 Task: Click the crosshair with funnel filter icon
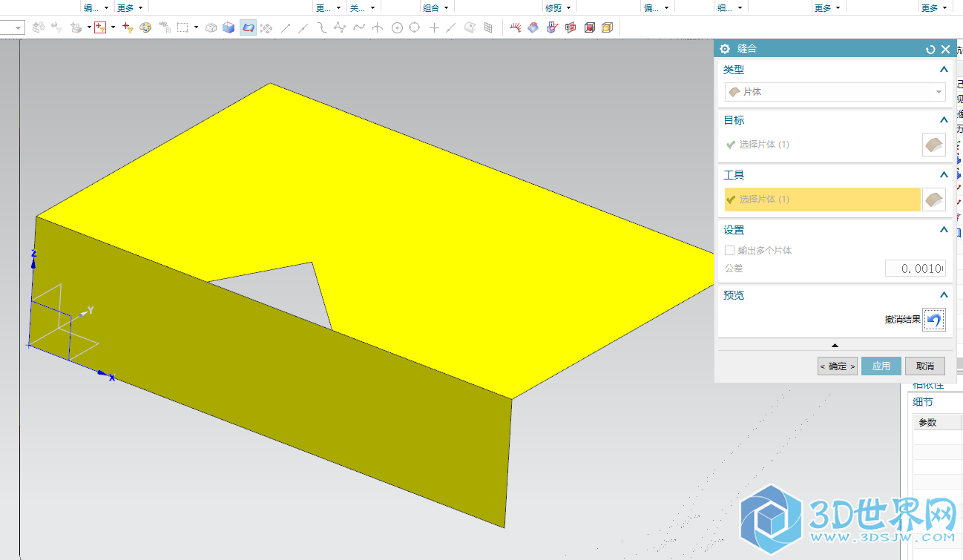click(127, 27)
